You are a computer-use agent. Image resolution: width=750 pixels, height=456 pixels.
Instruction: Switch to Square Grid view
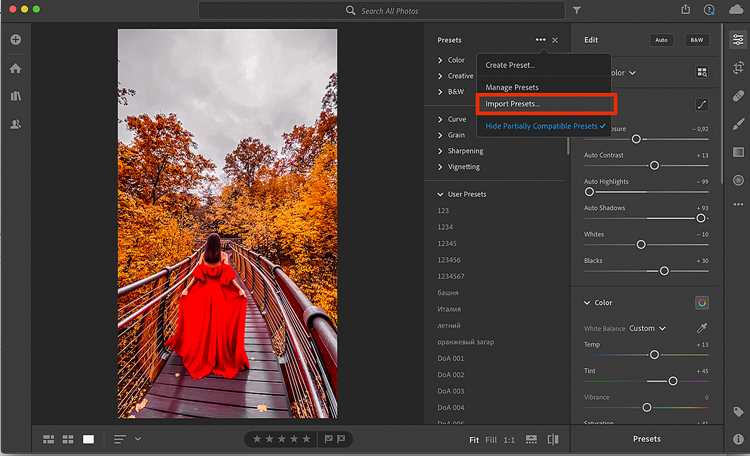pos(68,439)
